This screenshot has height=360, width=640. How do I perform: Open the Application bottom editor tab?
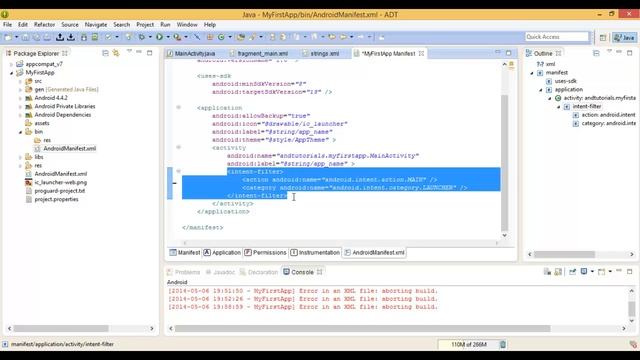[x=222, y=253]
